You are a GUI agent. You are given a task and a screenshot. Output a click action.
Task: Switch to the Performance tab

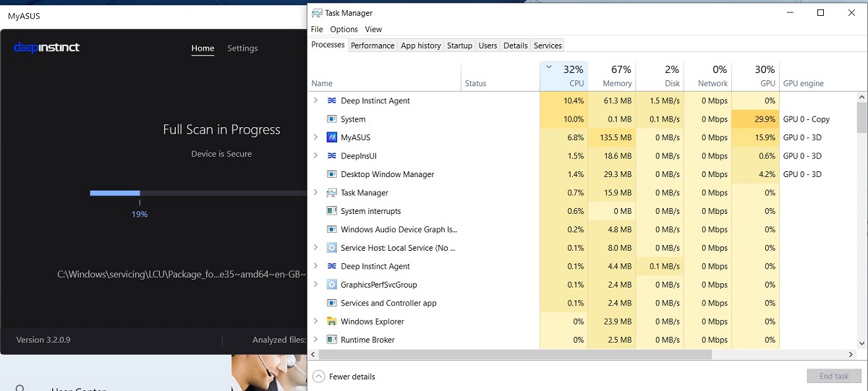coord(373,46)
